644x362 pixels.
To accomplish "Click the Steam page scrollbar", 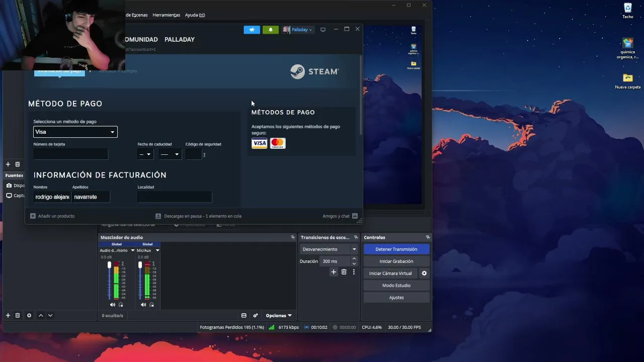I will click(361, 95).
